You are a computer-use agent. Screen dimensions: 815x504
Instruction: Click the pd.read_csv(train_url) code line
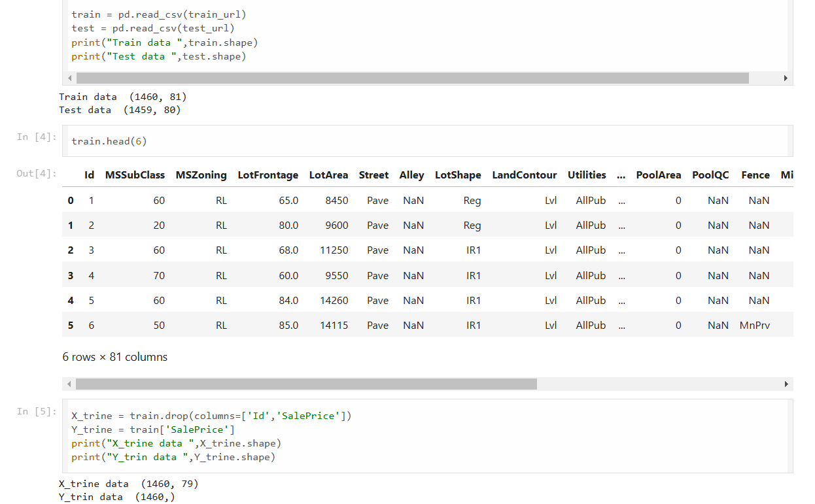pos(159,14)
